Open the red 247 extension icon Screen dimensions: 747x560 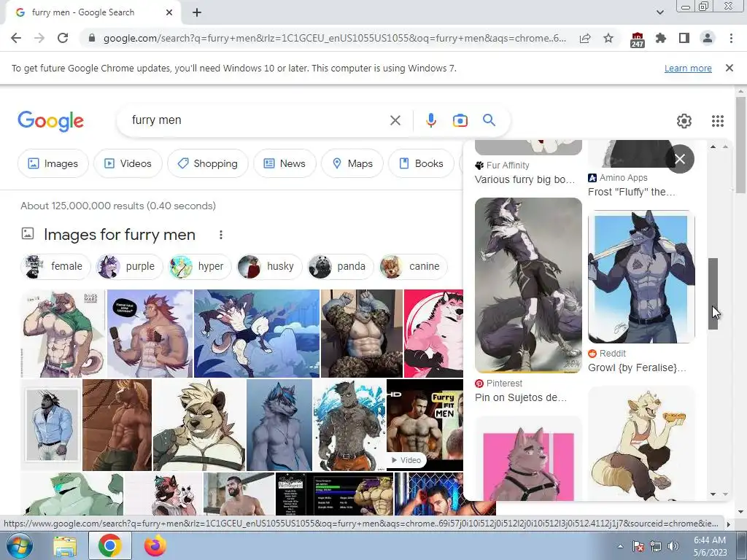click(637, 39)
